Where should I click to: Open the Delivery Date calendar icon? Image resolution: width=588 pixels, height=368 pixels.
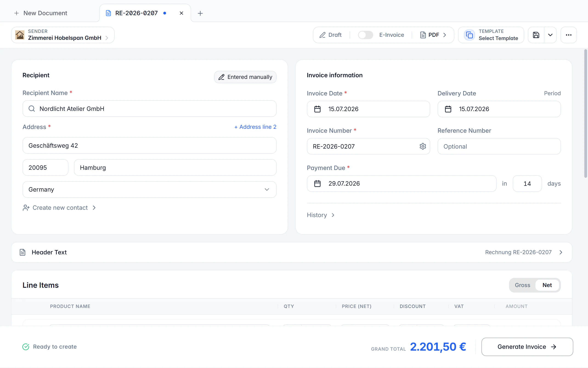(x=448, y=109)
